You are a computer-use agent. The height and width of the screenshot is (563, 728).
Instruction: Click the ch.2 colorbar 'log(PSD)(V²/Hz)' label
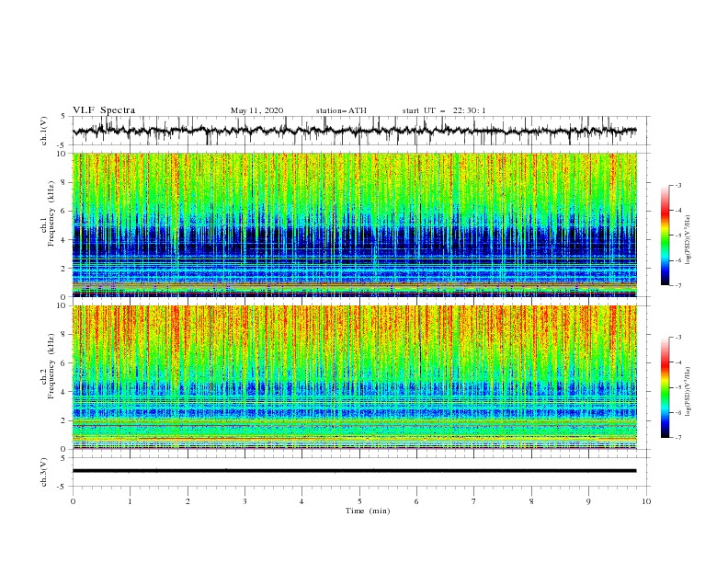[688, 391]
